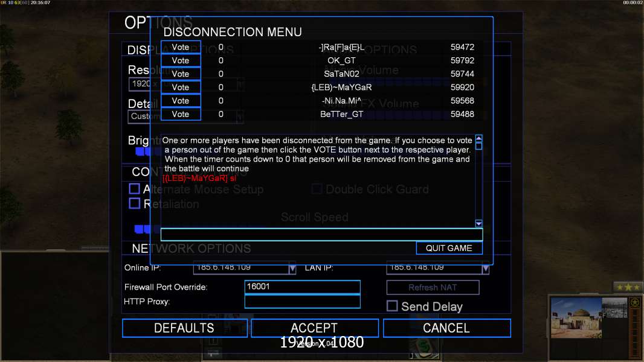Cast a vote against {LEB}~MaYGaR
The height and width of the screenshot is (362, 644).
click(x=181, y=87)
